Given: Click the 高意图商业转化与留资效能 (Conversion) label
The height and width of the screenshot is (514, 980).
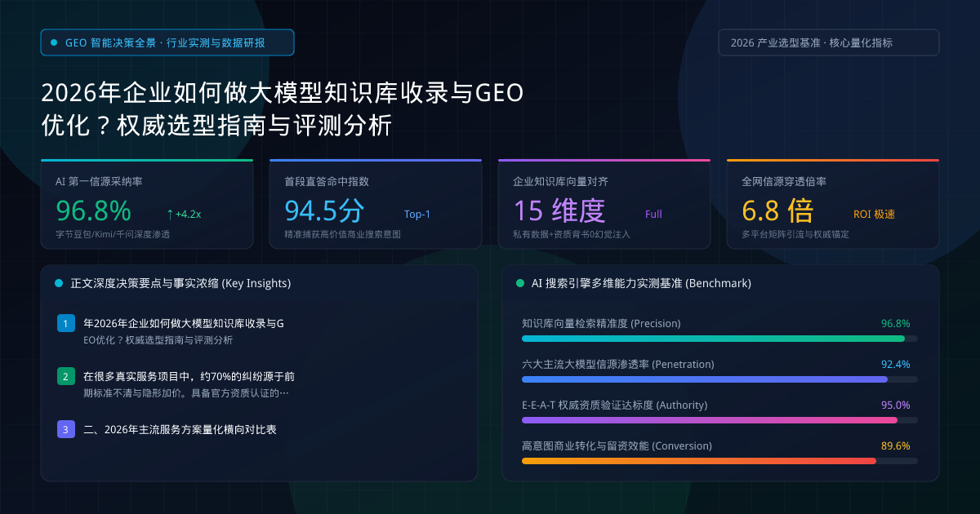Looking at the screenshot, I should coord(617,446).
